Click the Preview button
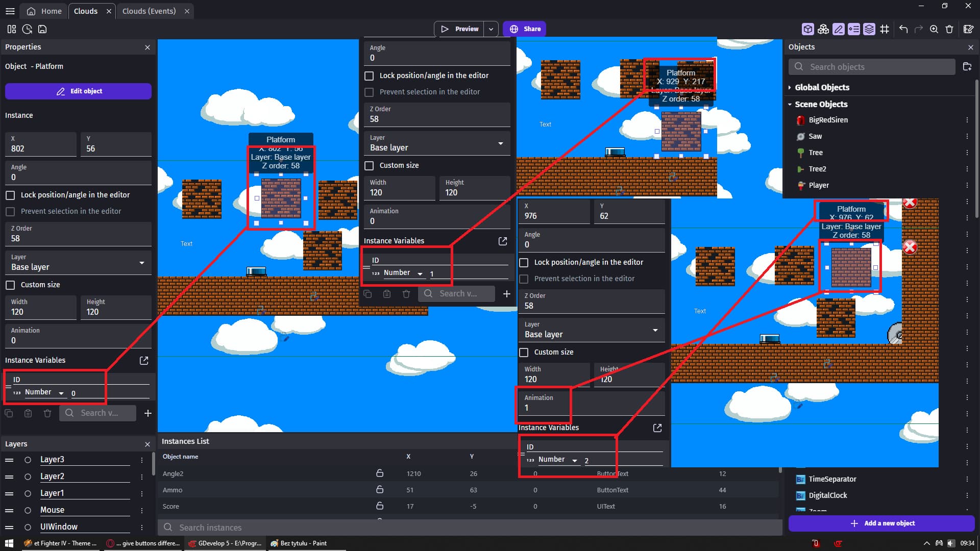This screenshot has width=980, height=551. [459, 29]
